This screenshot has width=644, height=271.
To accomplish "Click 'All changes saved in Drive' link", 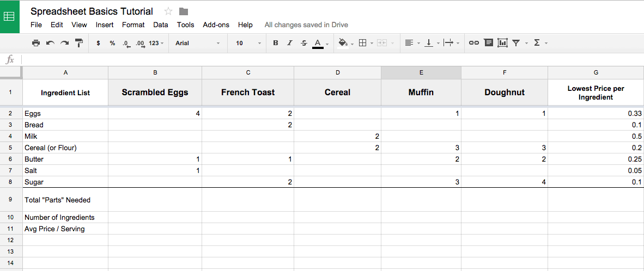I will [x=306, y=24].
